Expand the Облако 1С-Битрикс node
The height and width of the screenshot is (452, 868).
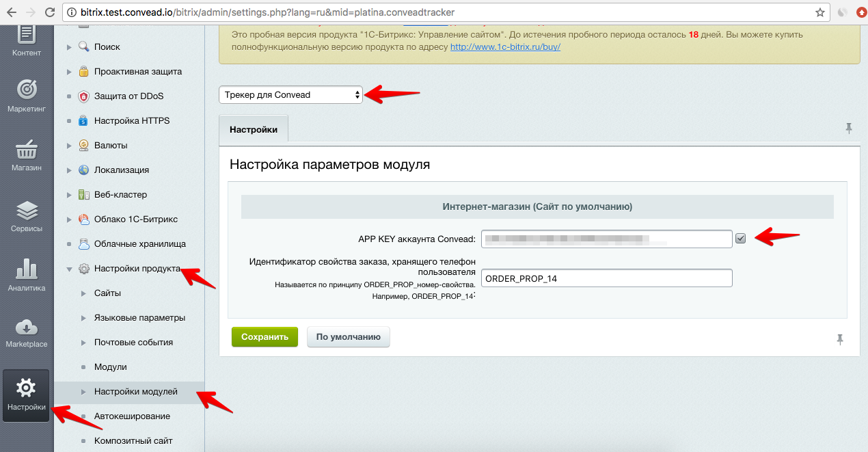(x=69, y=220)
